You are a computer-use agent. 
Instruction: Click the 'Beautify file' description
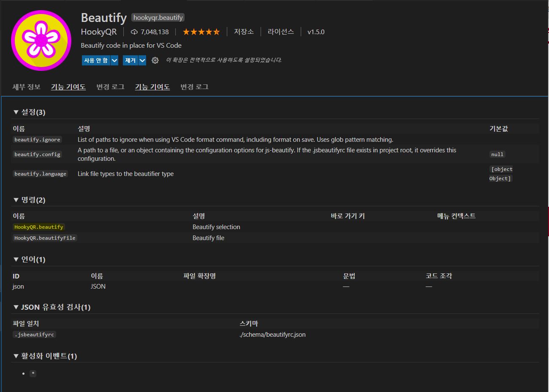point(208,238)
